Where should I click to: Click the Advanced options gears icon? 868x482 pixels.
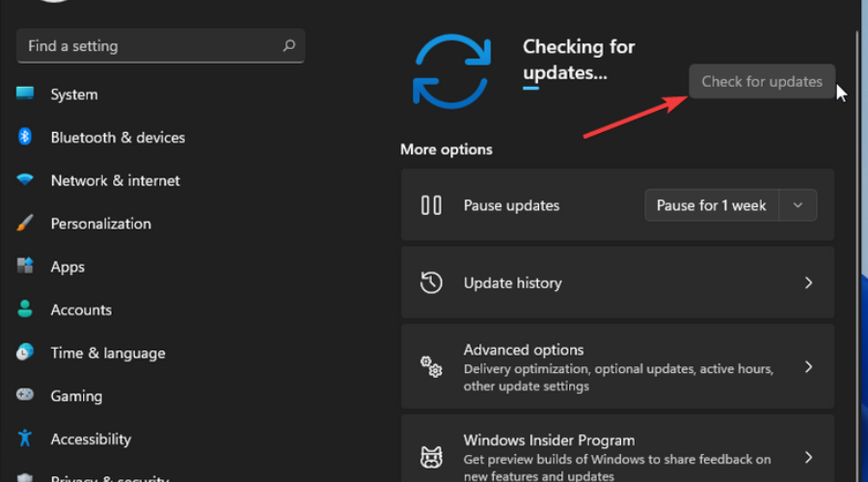(431, 367)
